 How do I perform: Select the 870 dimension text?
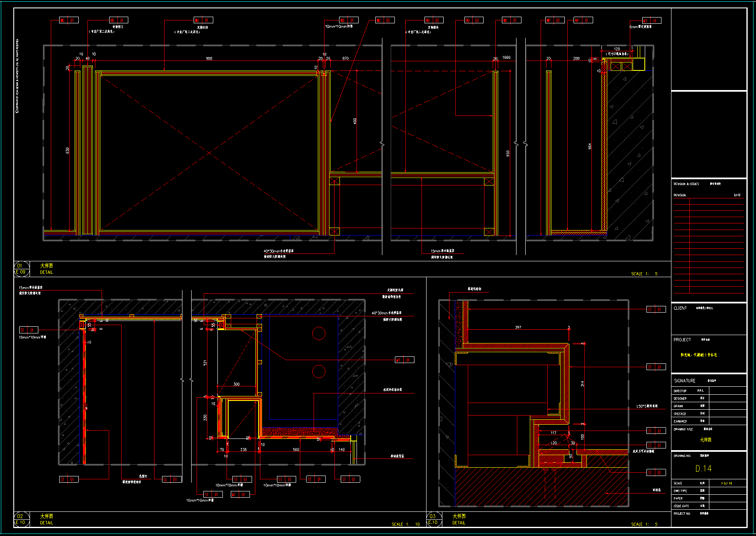pyautogui.click(x=346, y=58)
